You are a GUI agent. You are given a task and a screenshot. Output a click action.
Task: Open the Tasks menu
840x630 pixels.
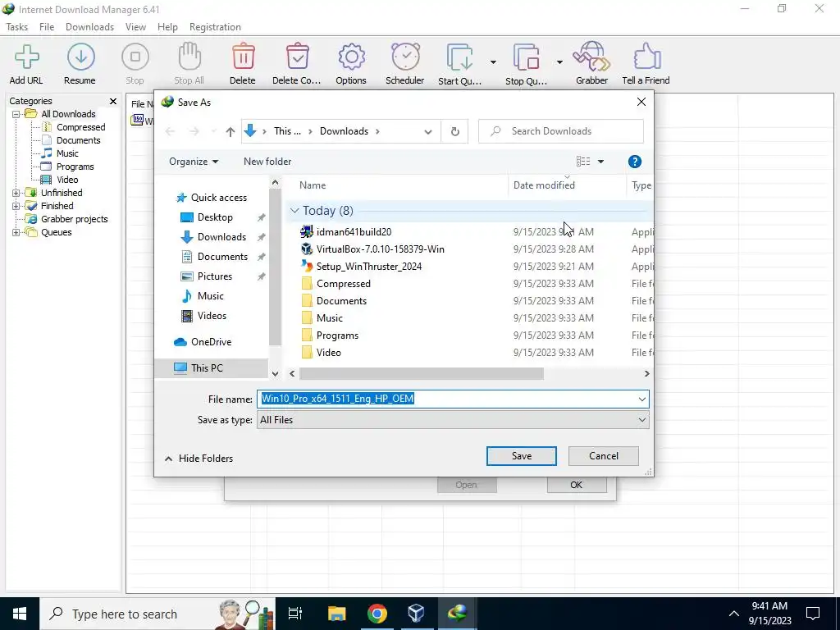pos(17,27)
